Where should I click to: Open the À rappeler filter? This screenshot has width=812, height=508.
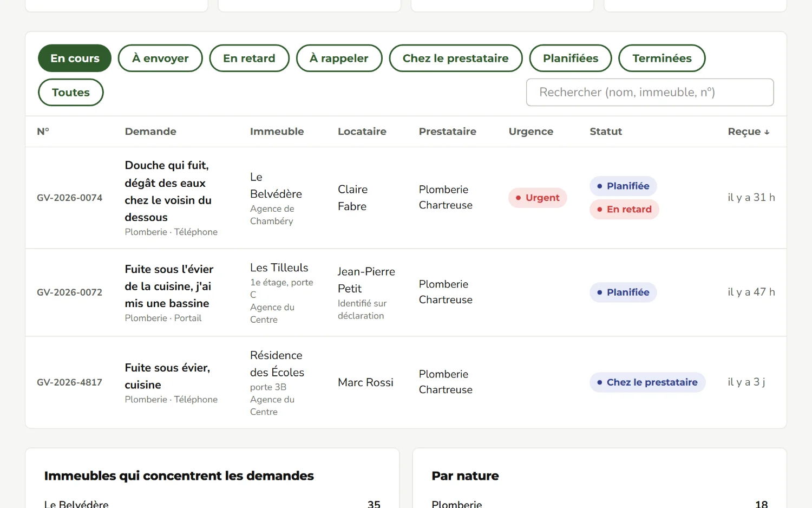339,58
